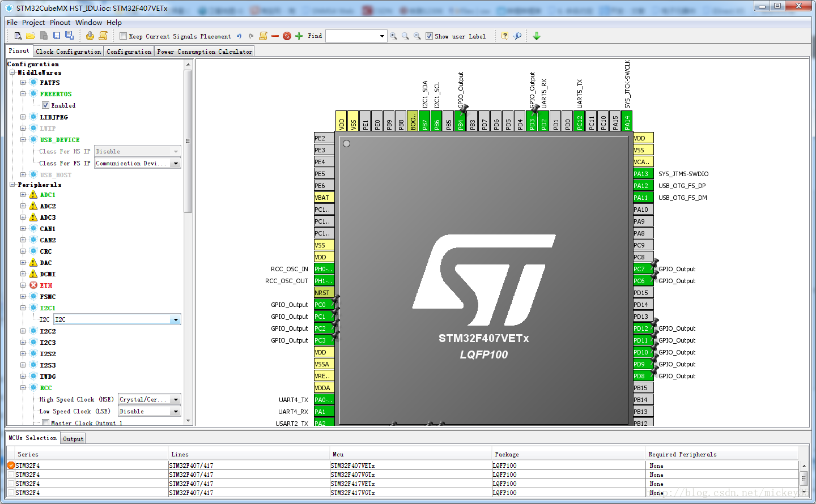Click the VBAT pin
This screenshot has width=816, height=504.
324,198
